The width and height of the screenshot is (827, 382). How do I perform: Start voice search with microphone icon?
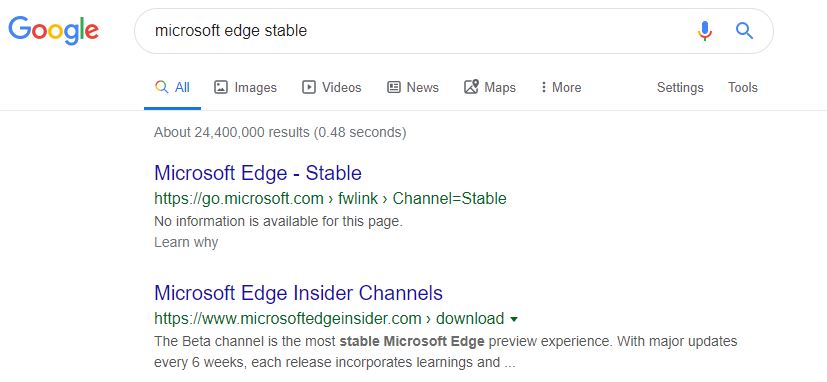705,31
